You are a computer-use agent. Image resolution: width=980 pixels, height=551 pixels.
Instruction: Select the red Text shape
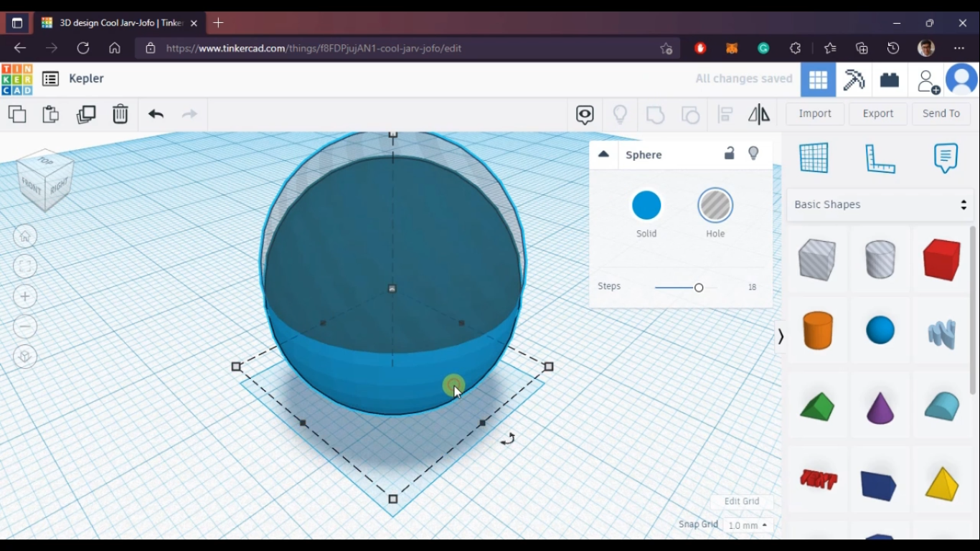818,479
